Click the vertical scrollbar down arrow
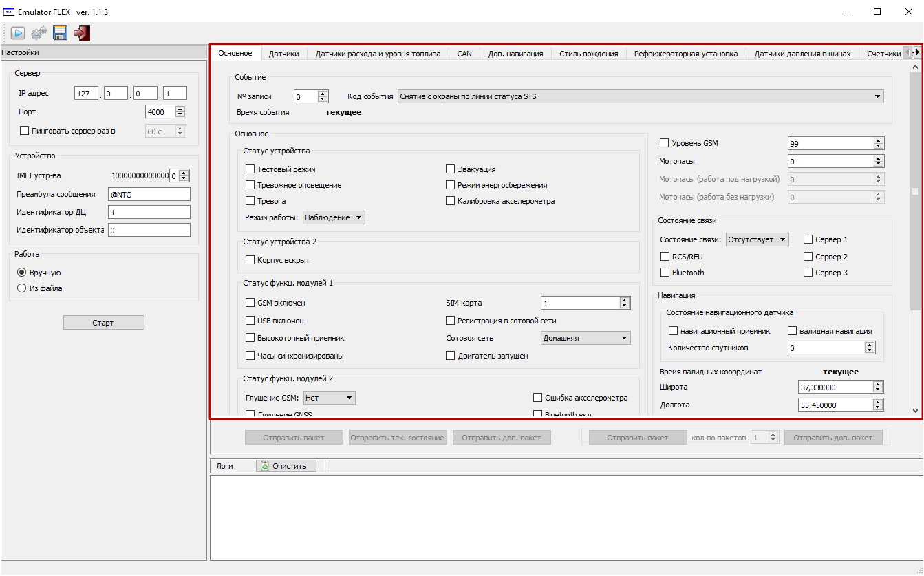This screenshot has height=576, width=924. click(x=915, y=411)
